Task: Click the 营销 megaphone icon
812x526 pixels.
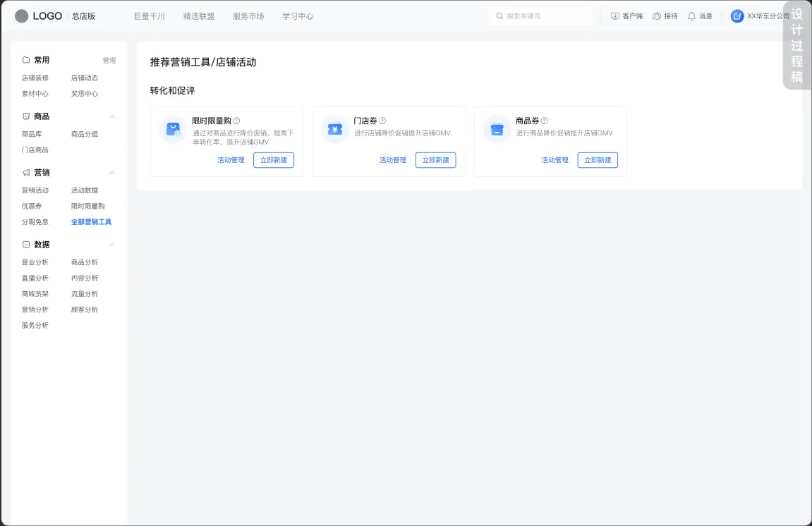Action: [26, 173]
